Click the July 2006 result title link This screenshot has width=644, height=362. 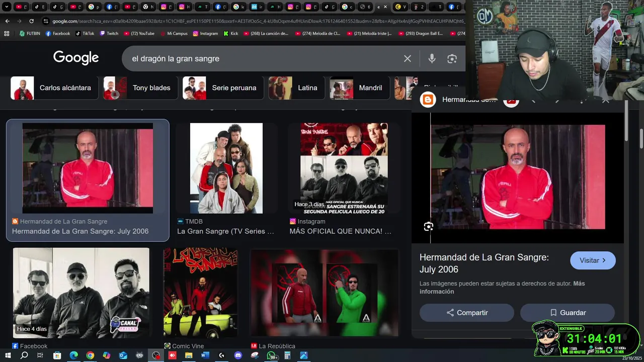coord(80,232)
